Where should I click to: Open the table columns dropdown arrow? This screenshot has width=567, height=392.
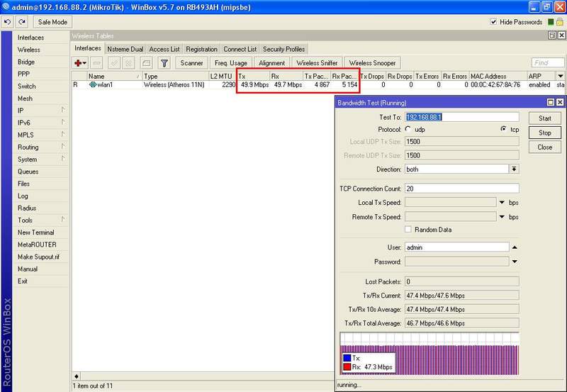[560, 76]
